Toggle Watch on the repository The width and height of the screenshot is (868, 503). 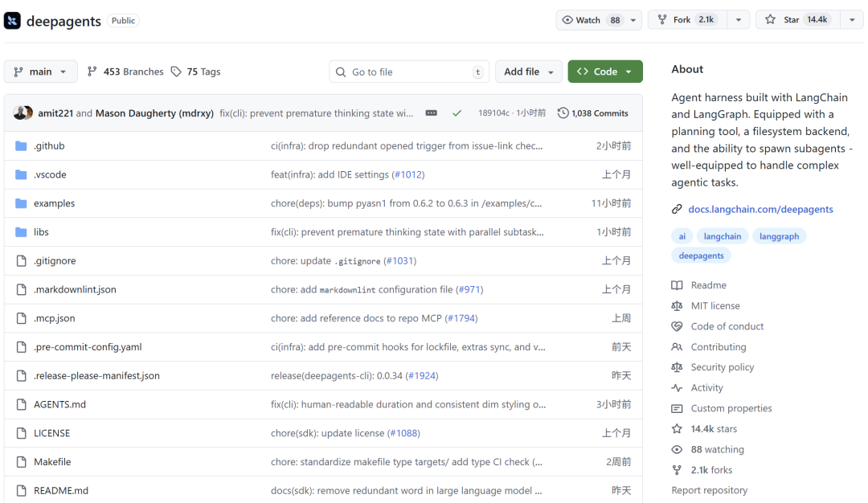click(x=590, y=20)
